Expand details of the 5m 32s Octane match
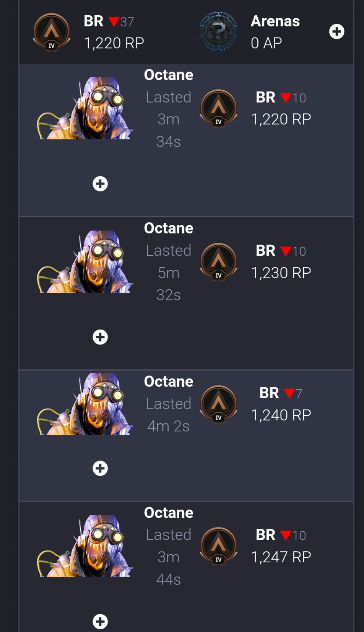The image size is (364, 632). (x=100, y=337)
